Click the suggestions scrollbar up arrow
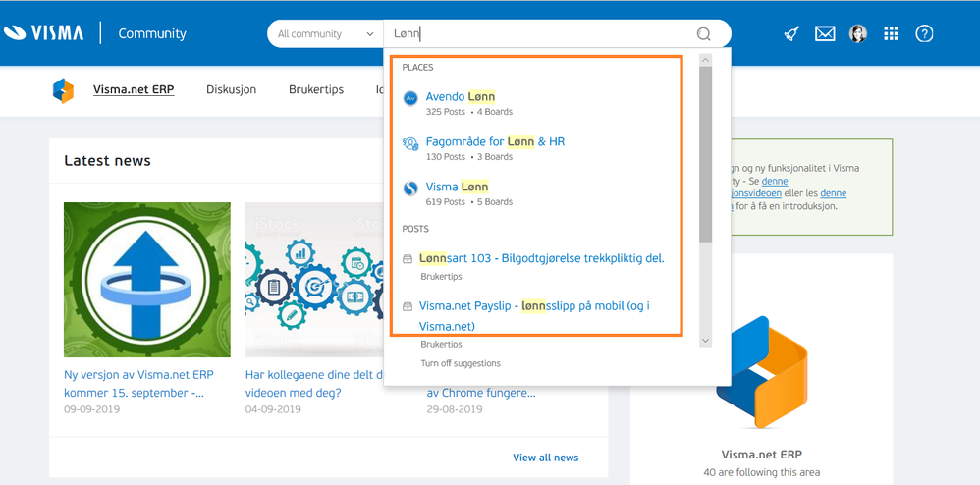Screen dimensions: 980x485 pos(706,60)
